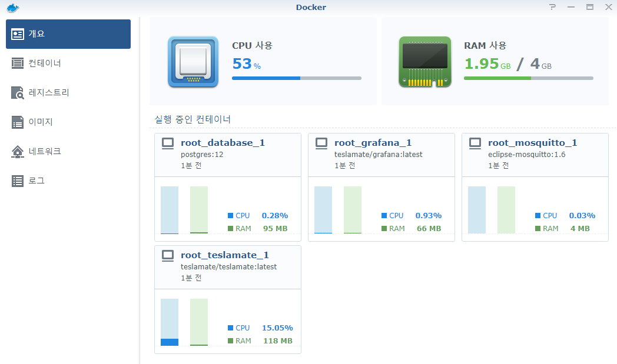The width and height of the screenshot is (617, 364).
Task: Click the postgres:12 image label
Action: 202,155
